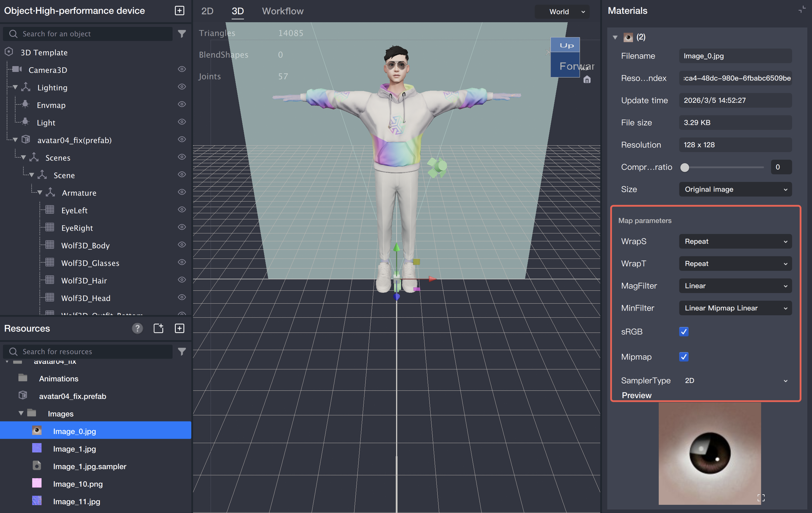
Task: Click the resources filter funnel icon
Action: coord(182,352)
